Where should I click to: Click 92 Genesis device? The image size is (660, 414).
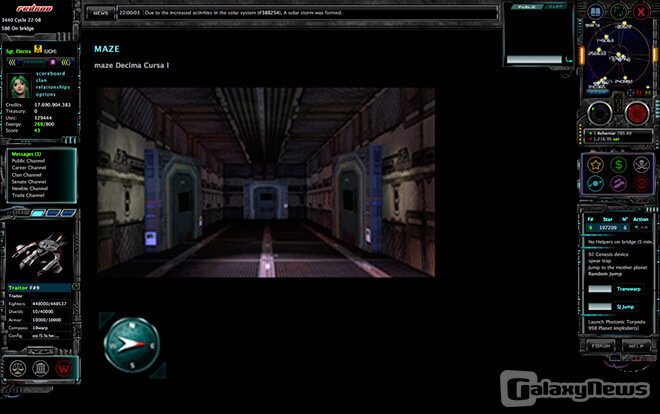click(608, 254)
